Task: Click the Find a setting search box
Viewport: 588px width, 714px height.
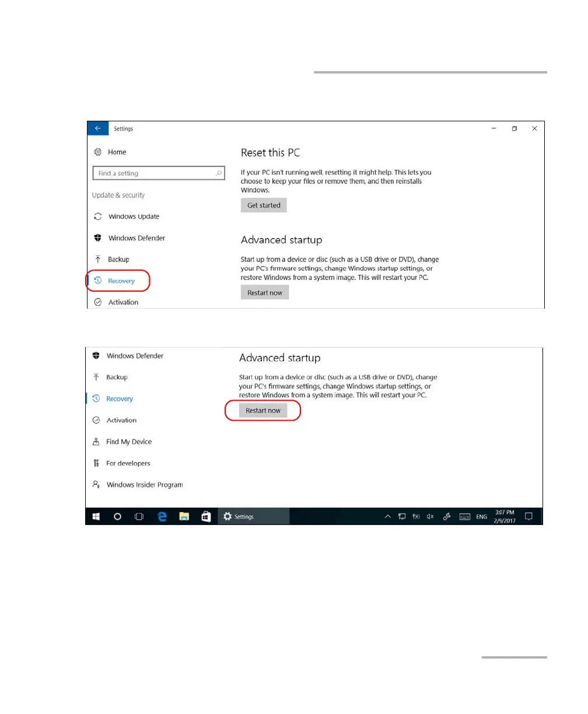Action: pyautogui.click(x=158, y=173)
